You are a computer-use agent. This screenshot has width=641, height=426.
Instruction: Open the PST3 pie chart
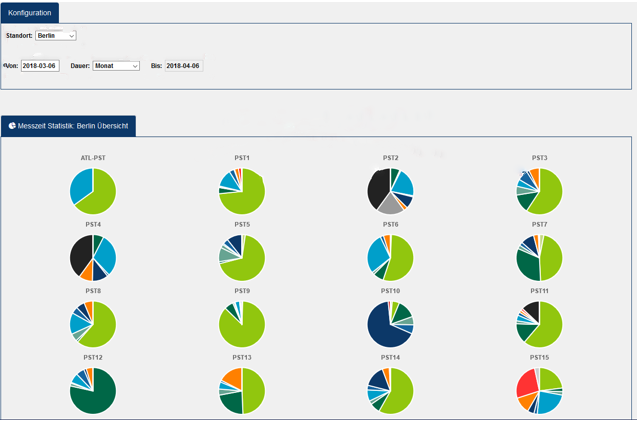pos(539,191)
